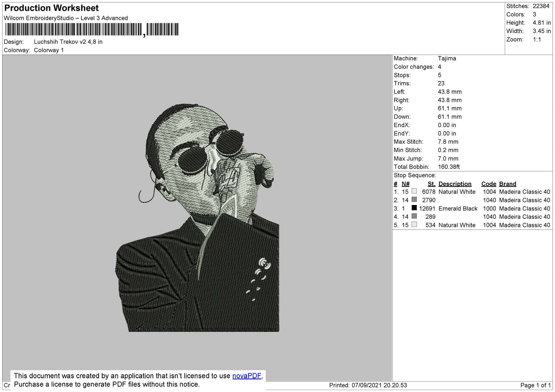Screen dimensions: 555x392
Task: Click the Emerald Black swatch in row 3
Action: 414,208
